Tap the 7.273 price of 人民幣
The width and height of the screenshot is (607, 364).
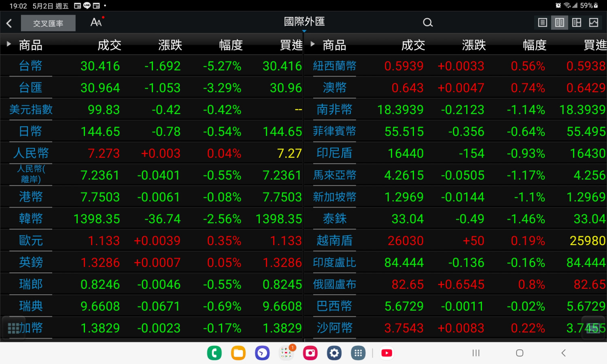(104, 154)
